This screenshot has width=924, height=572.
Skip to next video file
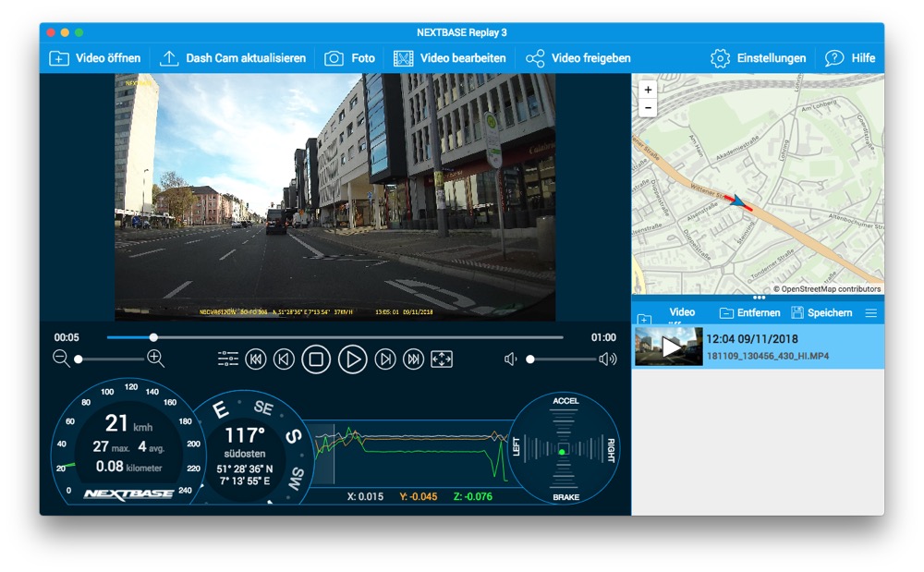413,359
